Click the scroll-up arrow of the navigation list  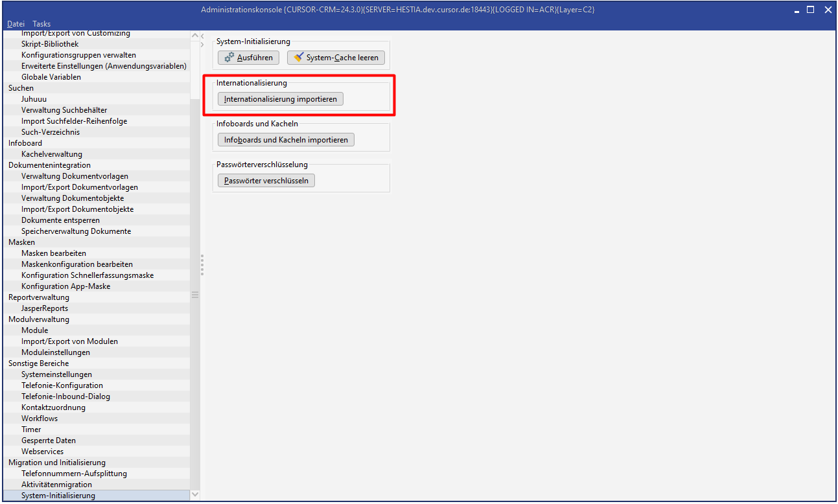195,37
